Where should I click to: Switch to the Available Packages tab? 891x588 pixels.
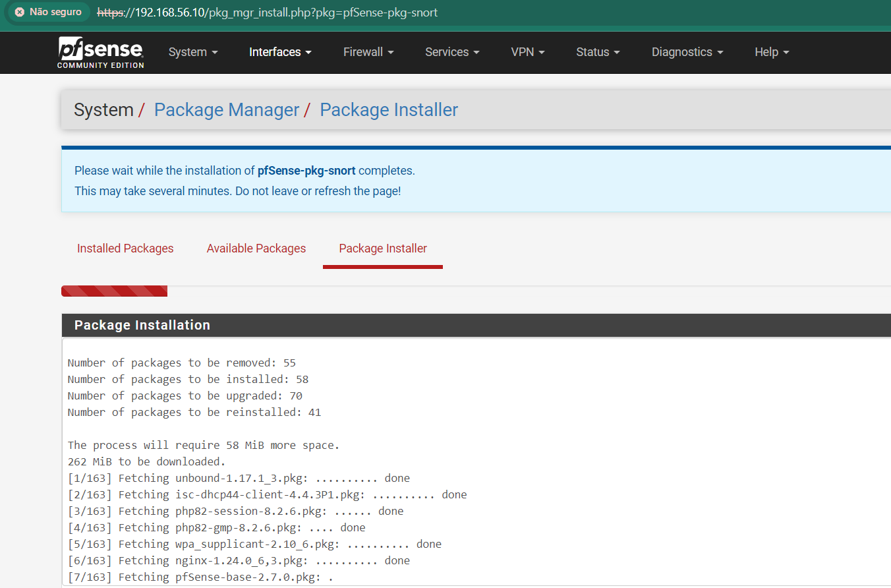click(256, 249)
